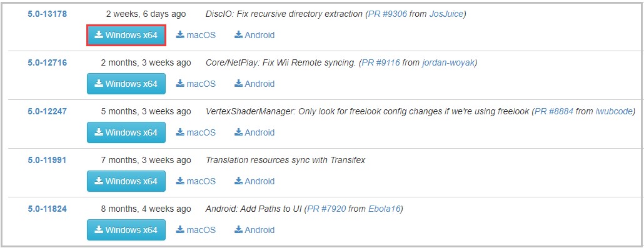Viewport: 644px width, 248px height.
Task: Download Windows x64 build for 5.0-11991
Action: [x=126, y=181]
